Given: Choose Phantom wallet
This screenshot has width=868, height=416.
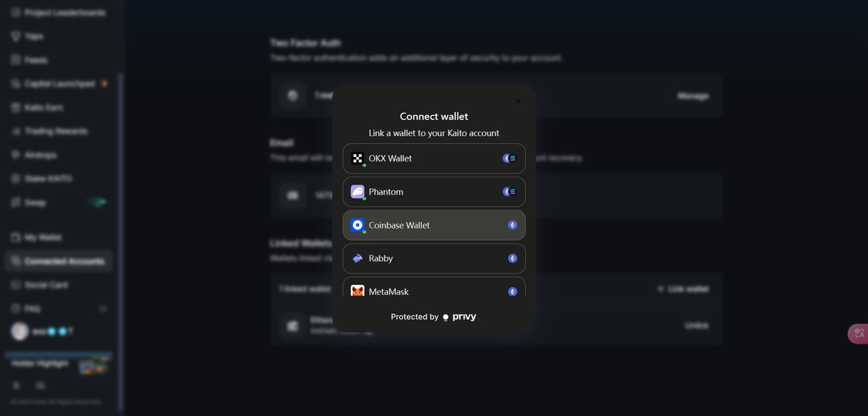Looking at the screenshot, I should point(434,192).
